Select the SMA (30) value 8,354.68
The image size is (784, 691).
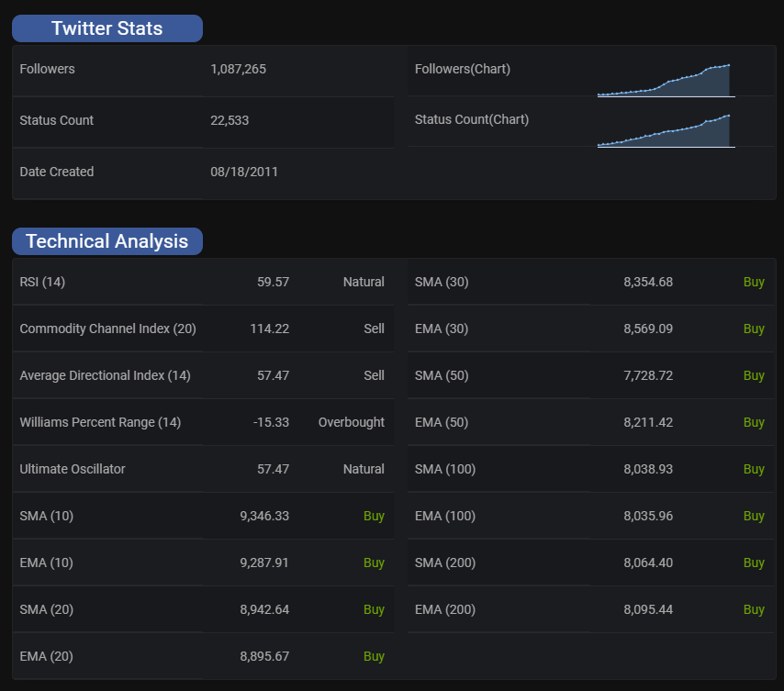click(648, 282)
